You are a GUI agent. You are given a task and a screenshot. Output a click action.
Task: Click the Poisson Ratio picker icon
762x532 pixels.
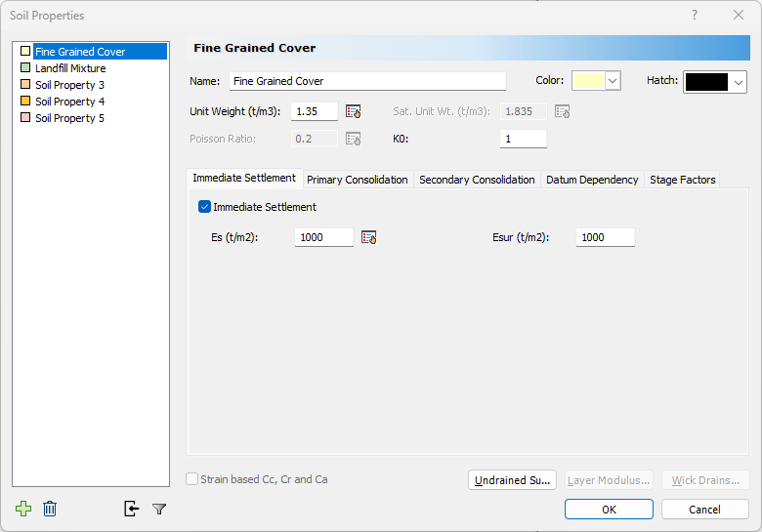(354, 139)
